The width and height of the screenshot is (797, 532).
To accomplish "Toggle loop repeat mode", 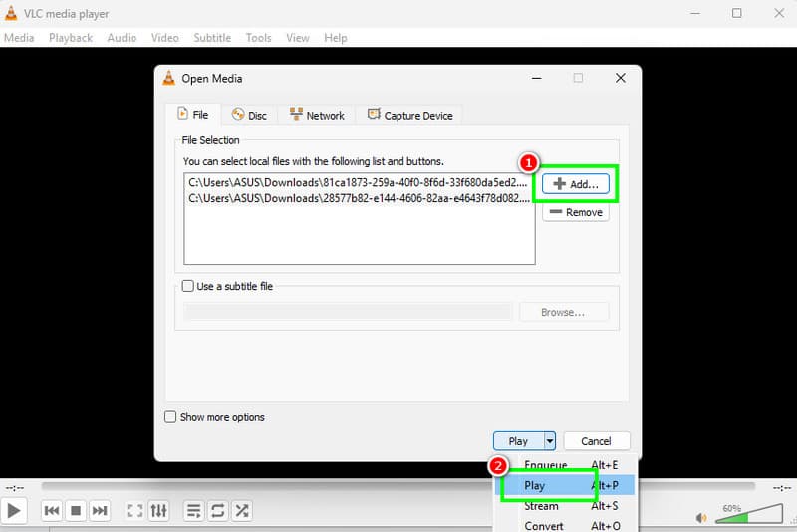I will (x=217, y=510).
